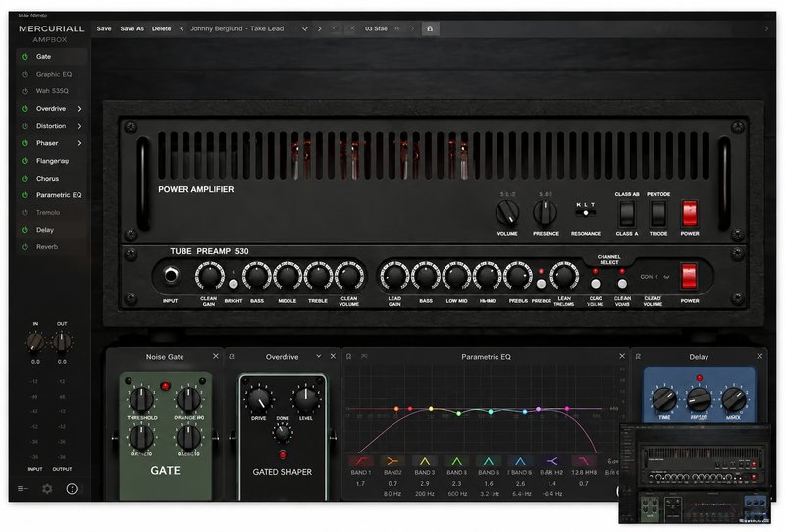The height and width of the screenshot is (532, 785).
Task: Click the IN level knob in sidebar
Action: [x=35, y=343]
